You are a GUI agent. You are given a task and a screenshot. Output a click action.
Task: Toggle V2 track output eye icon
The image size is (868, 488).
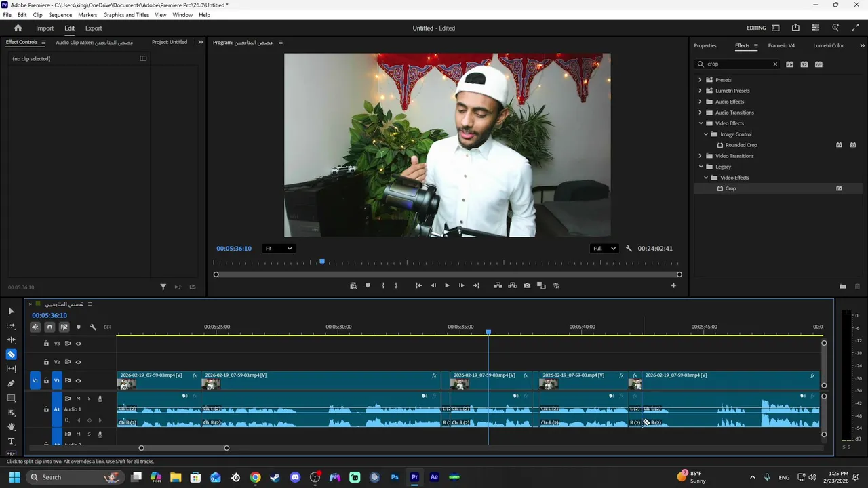(x=78, y=362)
